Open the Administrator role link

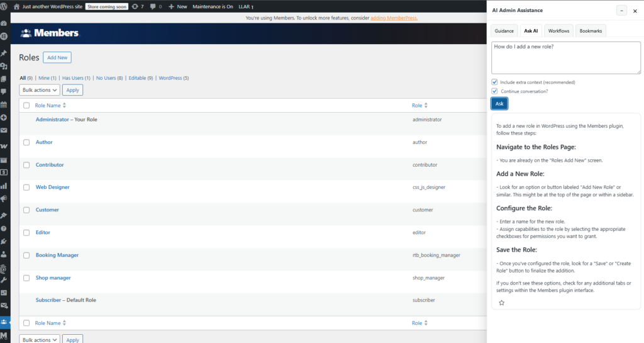click(x=52, y=120)
